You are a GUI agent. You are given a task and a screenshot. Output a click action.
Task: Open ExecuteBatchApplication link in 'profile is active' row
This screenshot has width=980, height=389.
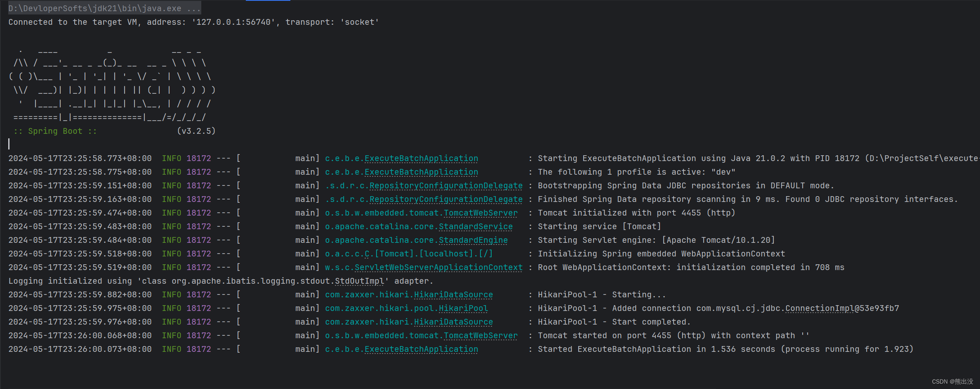click(x=421, y=172)
